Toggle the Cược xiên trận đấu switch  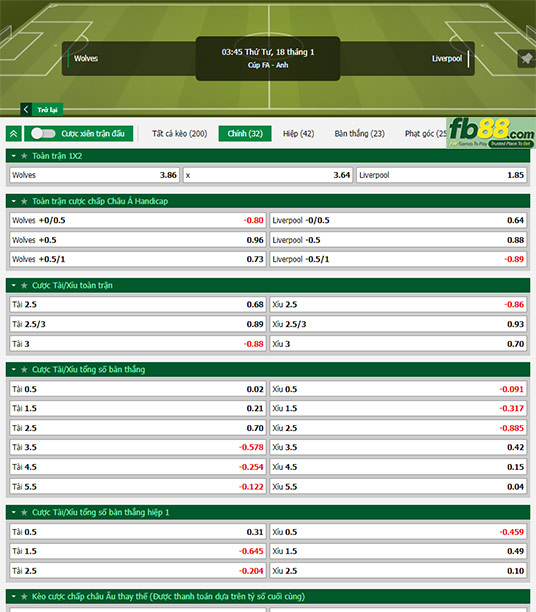(43, 133)
